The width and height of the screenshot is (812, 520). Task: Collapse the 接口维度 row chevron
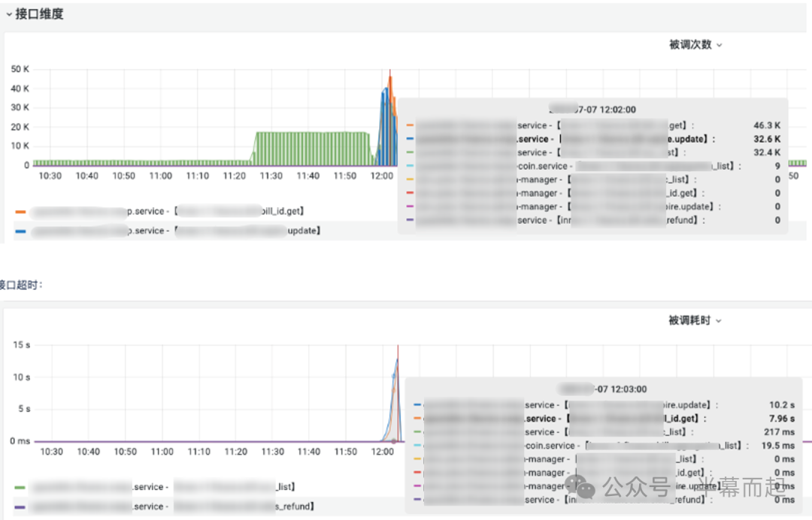(x=9, y=14)
